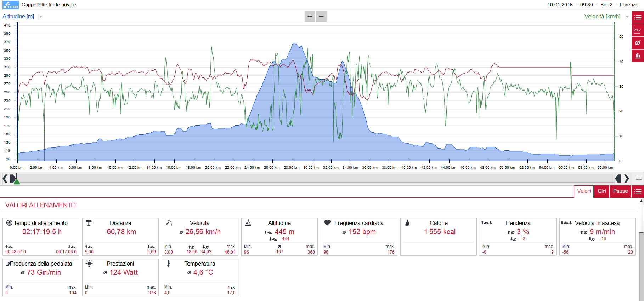
Task: Click max speed value 46,01
Action: [x=230, y=252]
